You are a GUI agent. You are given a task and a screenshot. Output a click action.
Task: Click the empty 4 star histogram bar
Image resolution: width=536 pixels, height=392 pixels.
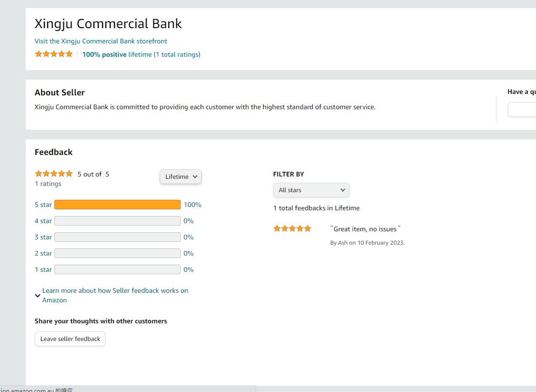(x=117, y=221)
